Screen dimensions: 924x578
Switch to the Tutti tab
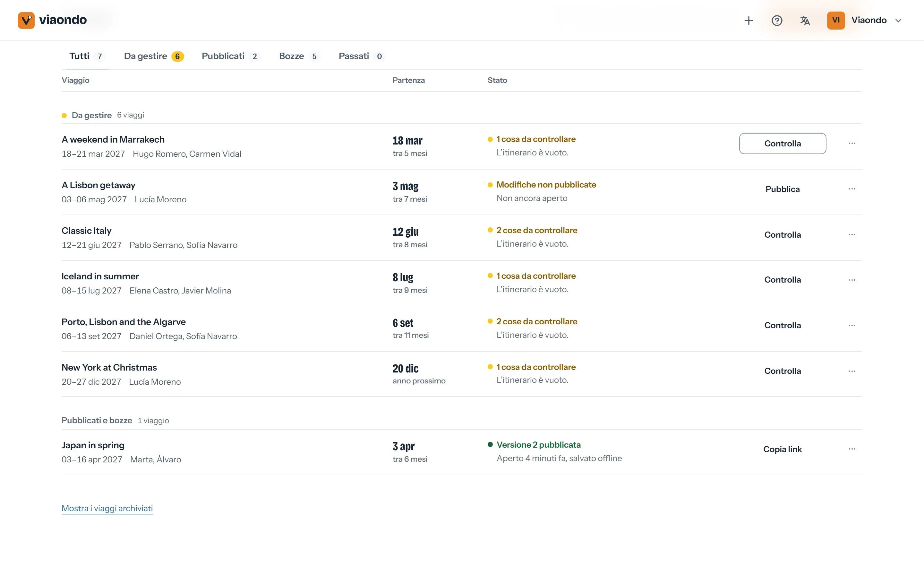pos(87,56)
